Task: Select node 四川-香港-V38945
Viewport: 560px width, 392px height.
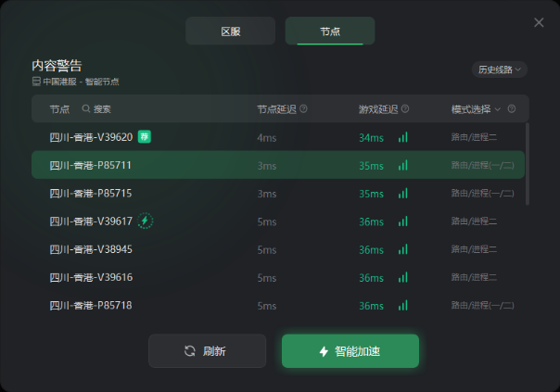Action: click(278, 249)
